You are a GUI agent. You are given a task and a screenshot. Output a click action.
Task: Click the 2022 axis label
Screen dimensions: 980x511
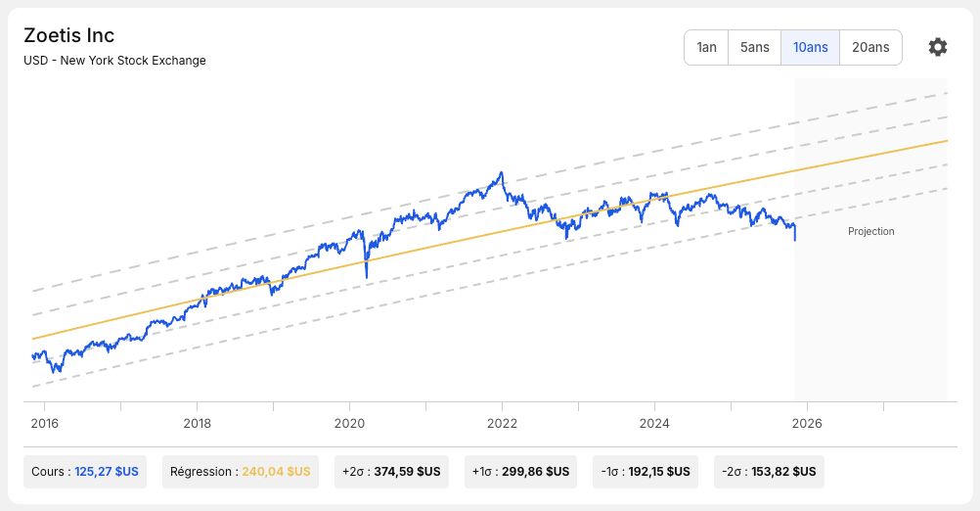coord(502,424)
